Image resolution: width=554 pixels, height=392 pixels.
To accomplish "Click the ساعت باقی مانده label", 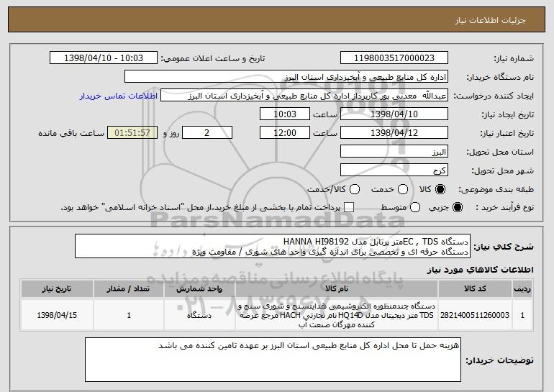I will point(71,133).
